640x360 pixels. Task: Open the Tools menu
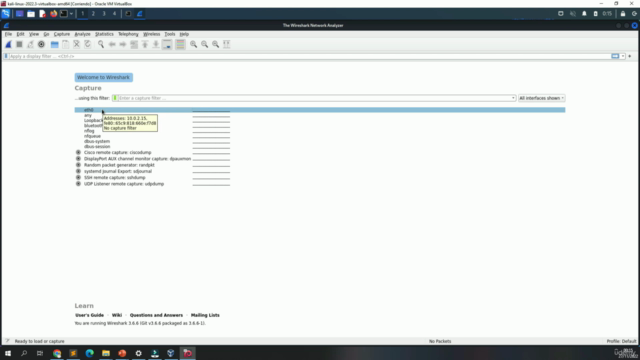pyautogui.click(x=169, y=34)
